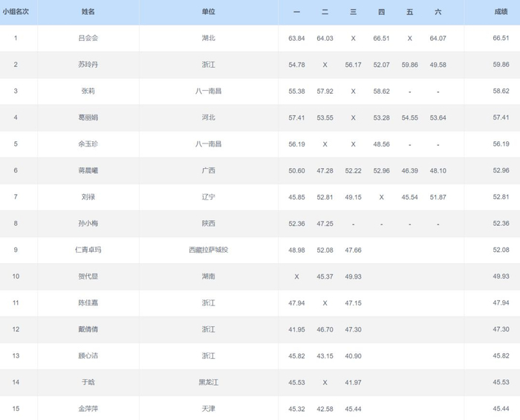Click unit cell 湖北

(x=208, y=38)
